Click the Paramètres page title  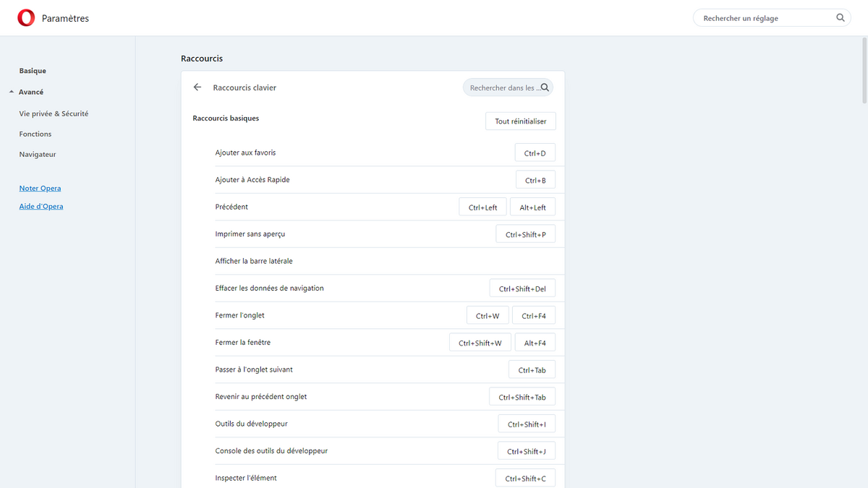click(x=66, y=18)
